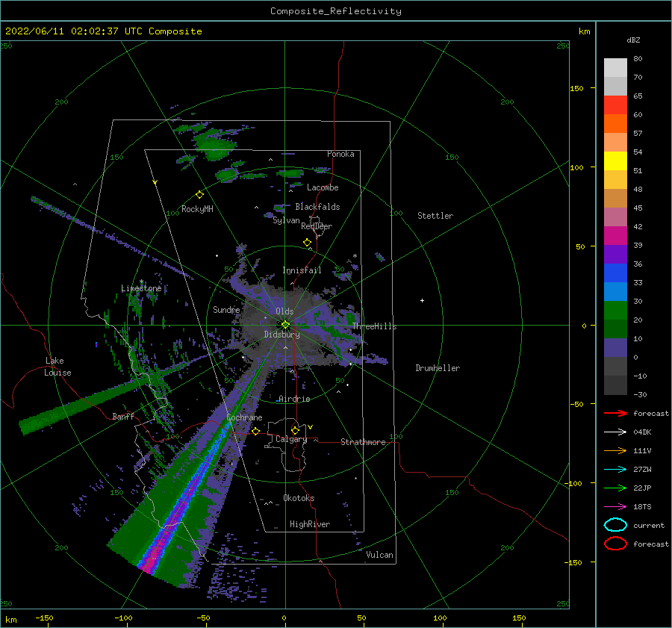
Task: Click the Blackfalds town label
Action: (x=317, y=207)
